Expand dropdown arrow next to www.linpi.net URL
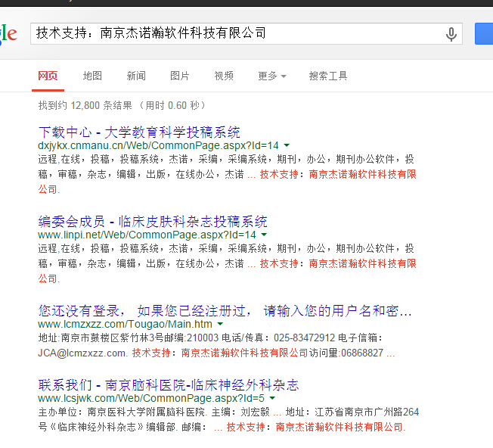 (x=264, y=235)
